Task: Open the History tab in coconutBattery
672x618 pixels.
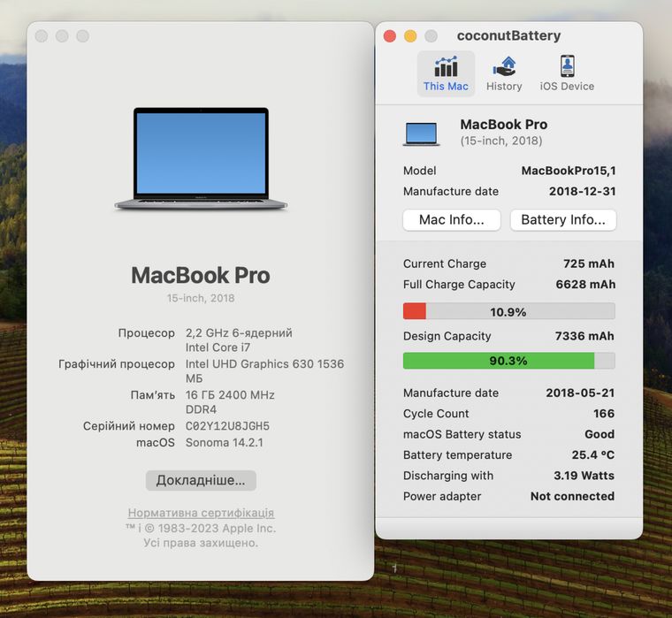Action: pyautogui.click(x=504, y=73)
